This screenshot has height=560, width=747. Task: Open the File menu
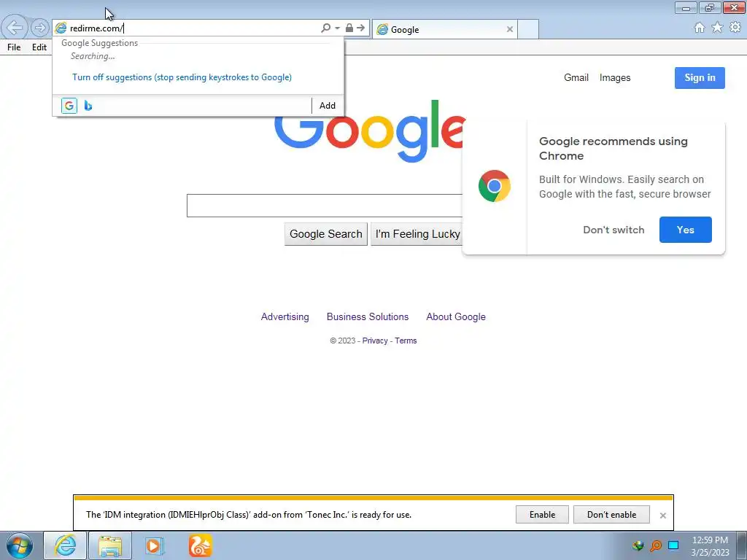tap(14, 47)
